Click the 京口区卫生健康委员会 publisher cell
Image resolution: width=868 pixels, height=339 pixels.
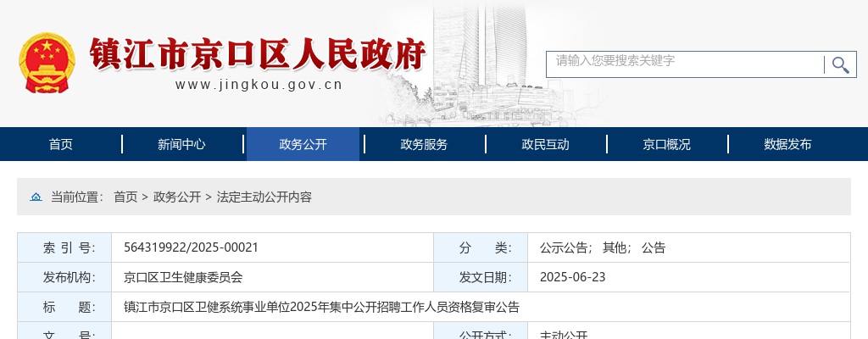click(x=183, y=277)
